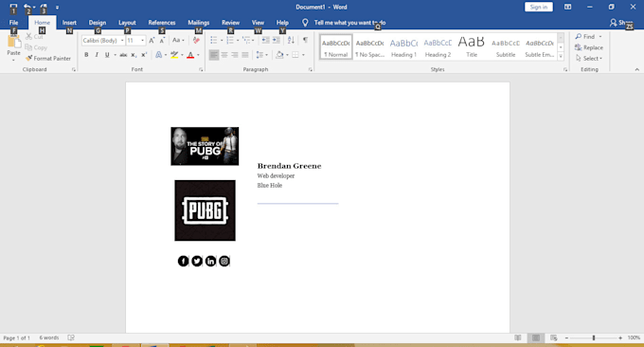Apply strikethrough formatting
644x347 pixels.
click(123, 55)
